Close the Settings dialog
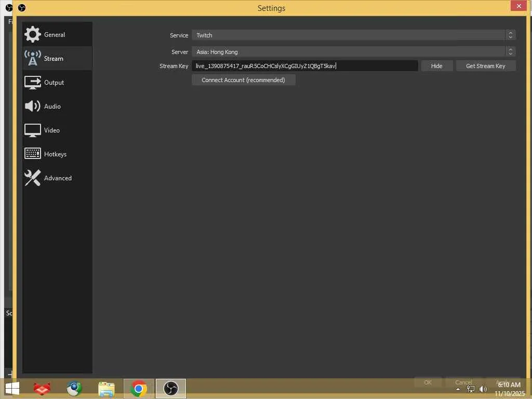Screen dimensions: 532x399 click(x=518, y=6)
